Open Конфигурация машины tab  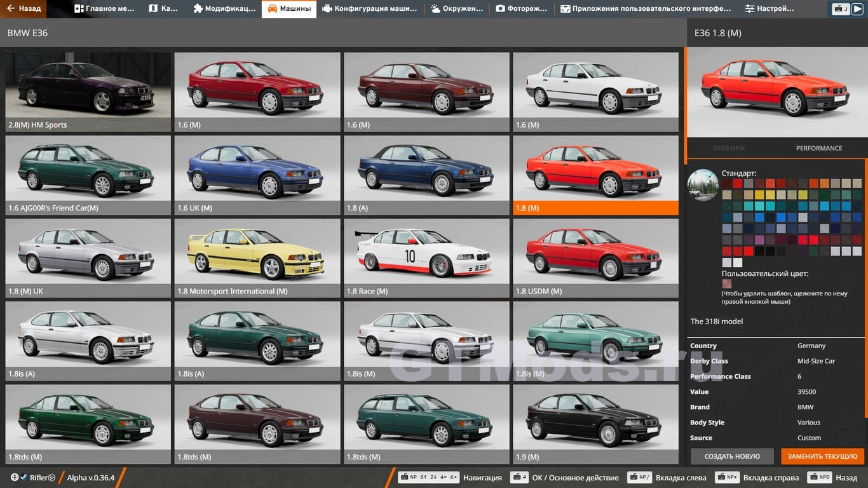(x=370, y=9)
